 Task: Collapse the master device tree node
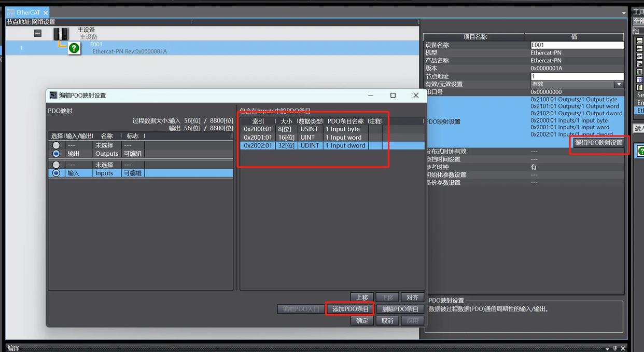tap(37, 33)
